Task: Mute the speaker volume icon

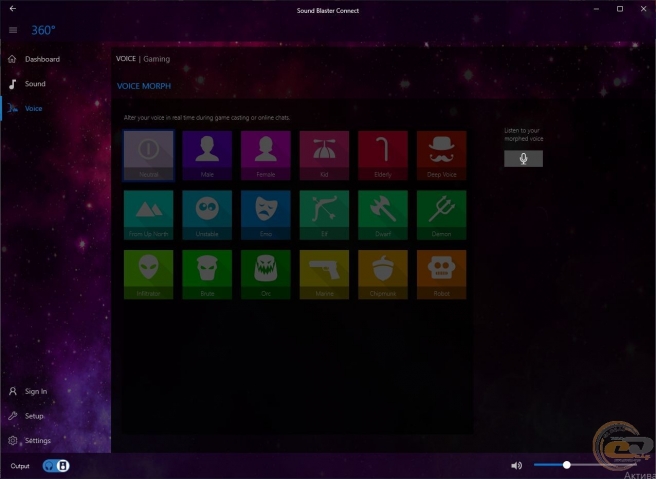Action: point(517,465)
